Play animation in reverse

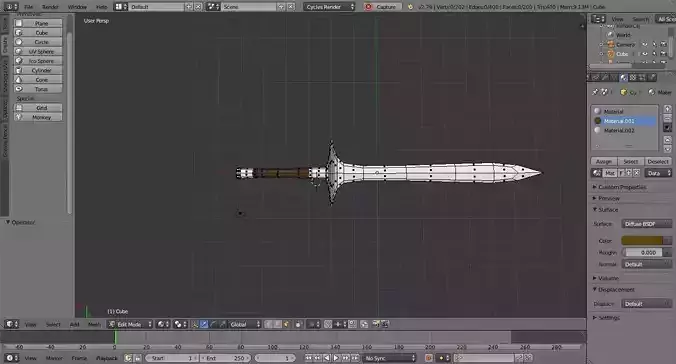327,358
